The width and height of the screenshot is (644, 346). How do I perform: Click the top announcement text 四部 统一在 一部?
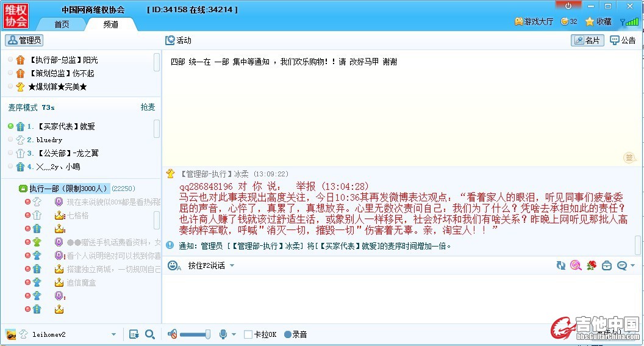pos(284,62)
